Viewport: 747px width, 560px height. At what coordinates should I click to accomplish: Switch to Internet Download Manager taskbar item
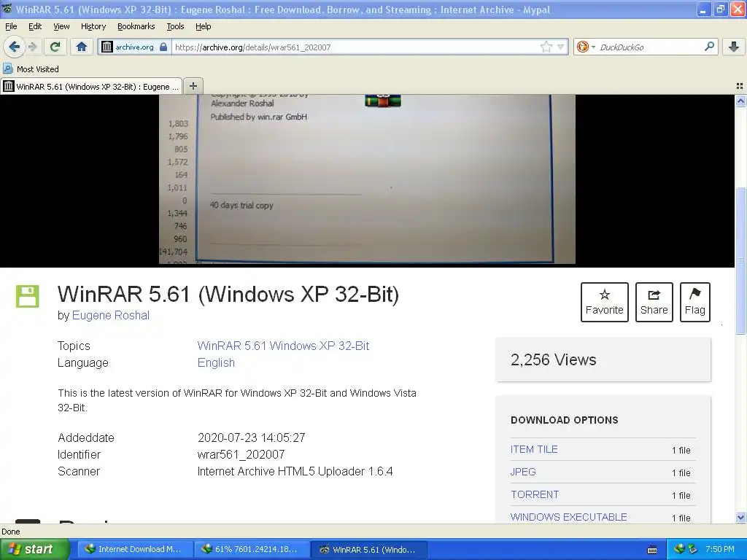[x=135, y=549]
